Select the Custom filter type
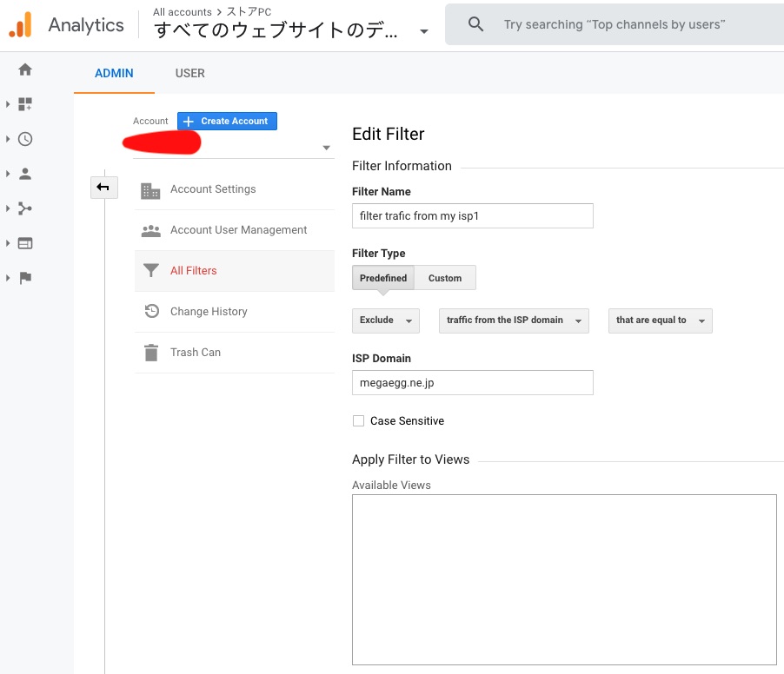 click(x=445, y=278)
